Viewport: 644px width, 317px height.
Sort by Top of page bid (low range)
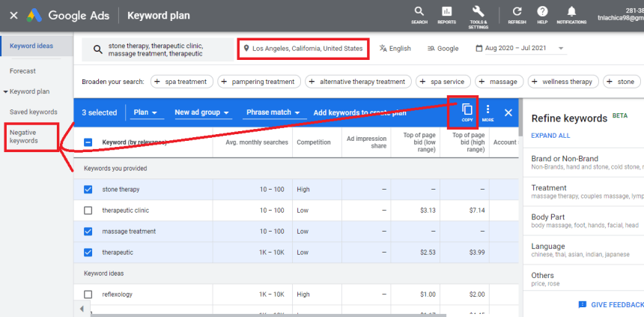pyautogui.click(x=419, y=142)
